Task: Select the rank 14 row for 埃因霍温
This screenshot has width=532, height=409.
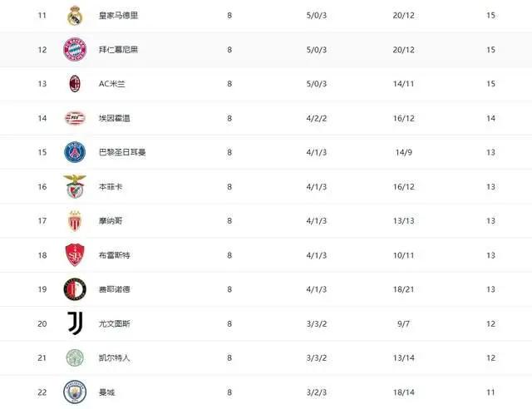Action: (266, 118)
